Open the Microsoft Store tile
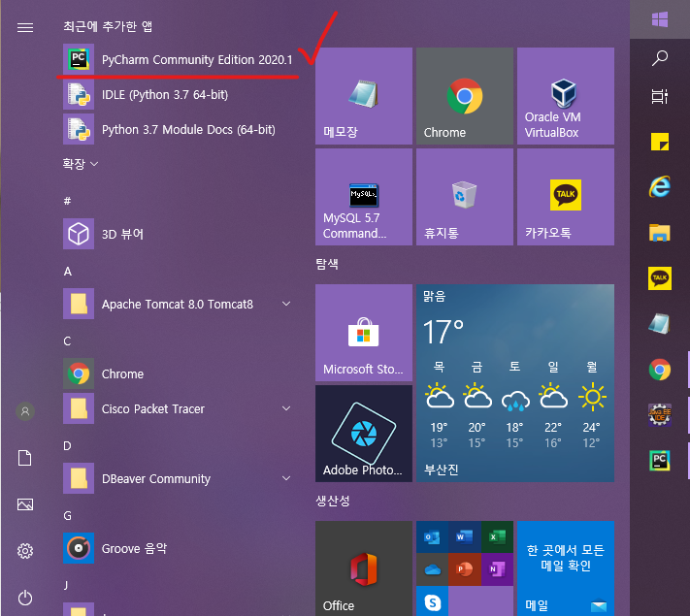 (364, 333)
